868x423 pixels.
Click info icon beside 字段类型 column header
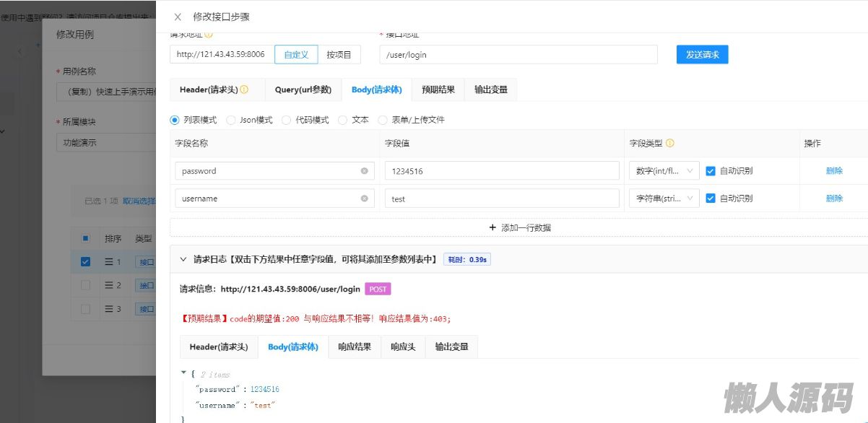[670, 143]
